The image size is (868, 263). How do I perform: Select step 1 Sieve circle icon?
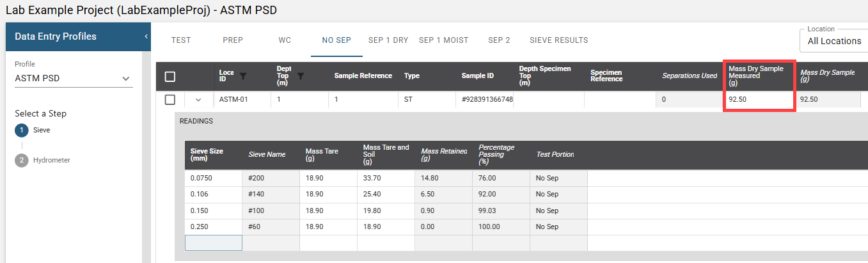(x=21, y=130)
